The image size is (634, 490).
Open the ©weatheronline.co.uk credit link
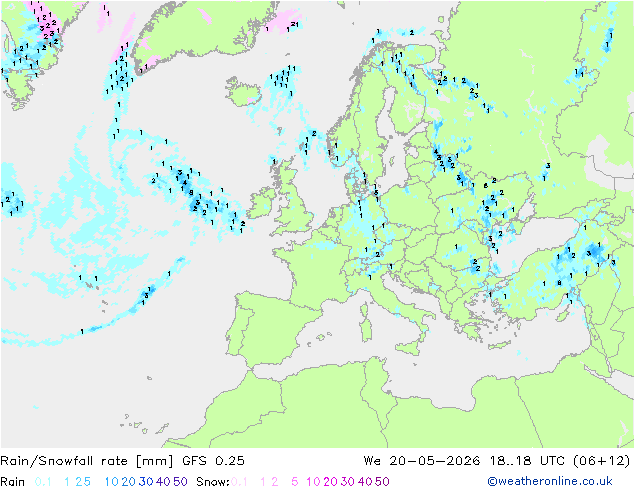(550, 482)
